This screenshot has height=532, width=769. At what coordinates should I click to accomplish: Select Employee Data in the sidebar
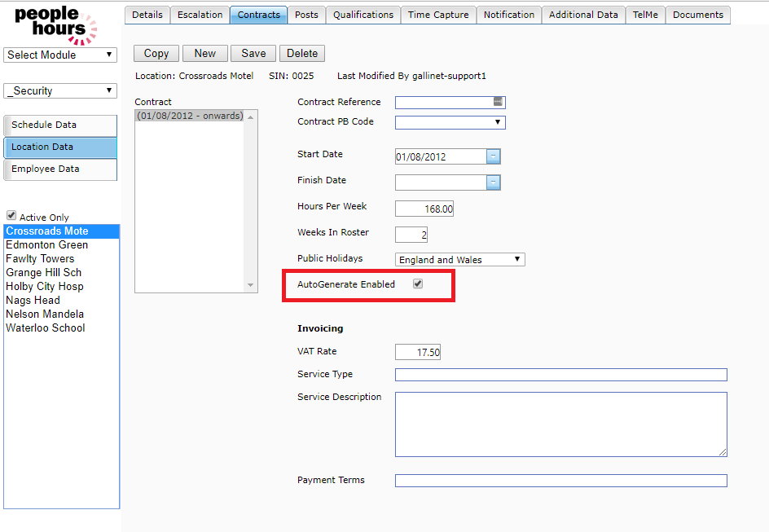[60, 169]
